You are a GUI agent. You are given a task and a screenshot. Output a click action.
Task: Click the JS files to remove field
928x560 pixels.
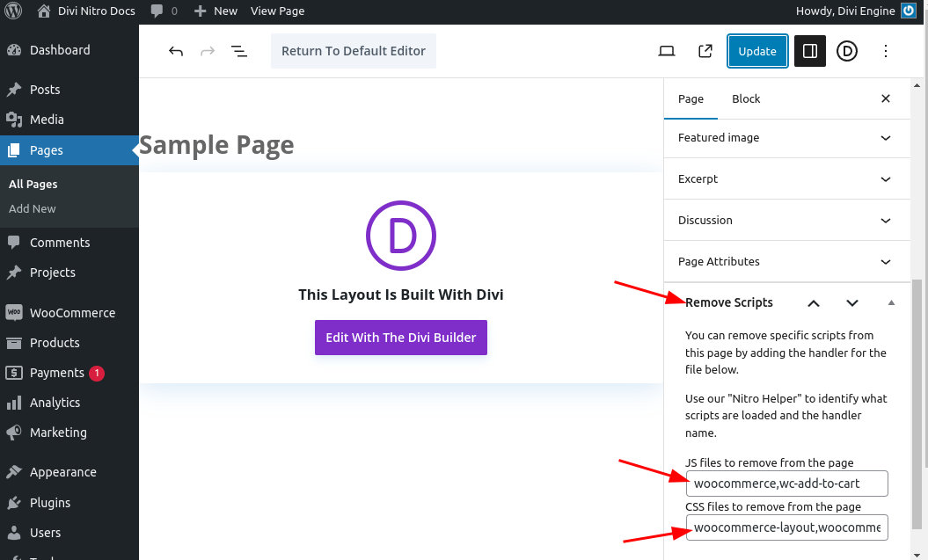coord(786,484)
